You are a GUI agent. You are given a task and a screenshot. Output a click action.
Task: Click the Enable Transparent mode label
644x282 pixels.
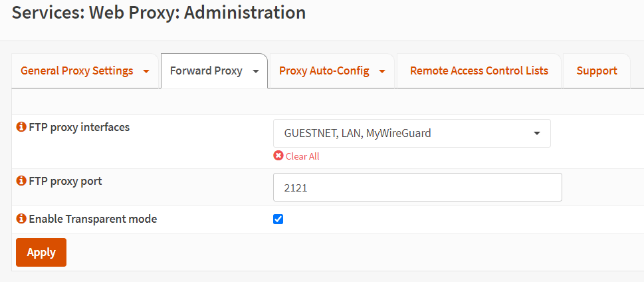[93, 219]
